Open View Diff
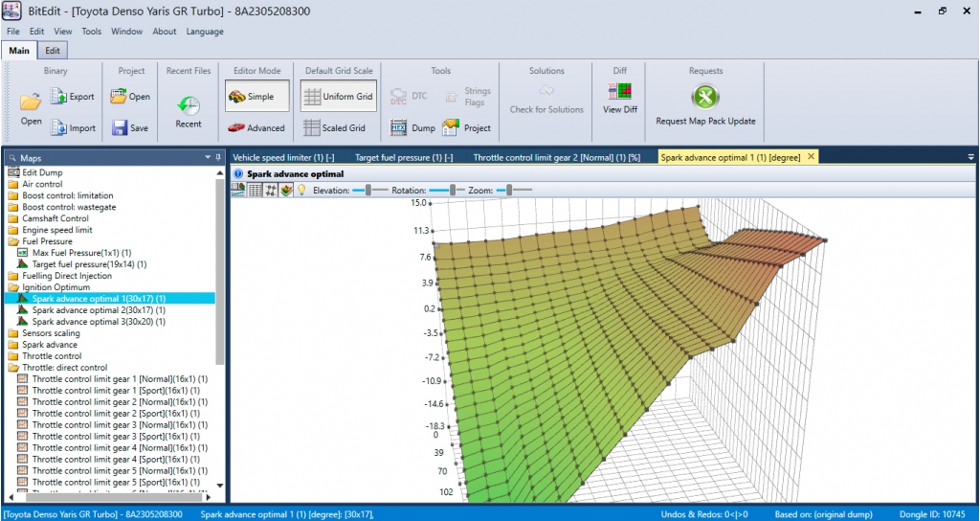The height and width of the screenshot is (521, 980). point(620,100)
